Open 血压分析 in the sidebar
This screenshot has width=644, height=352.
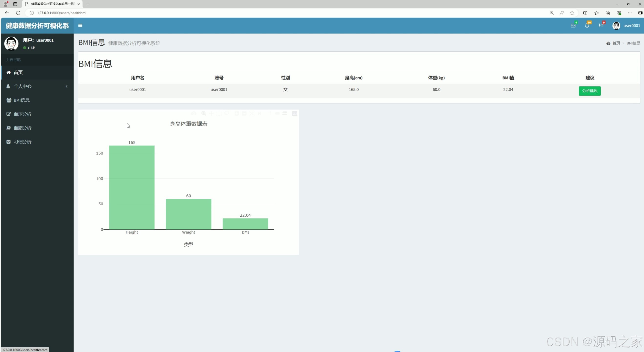22,114
